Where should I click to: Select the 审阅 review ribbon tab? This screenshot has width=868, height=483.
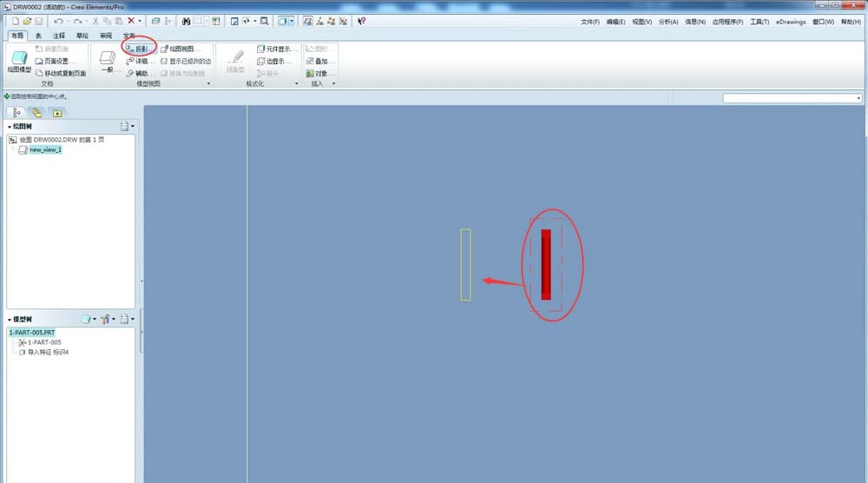pyautogui.click(x=106, y=36)
